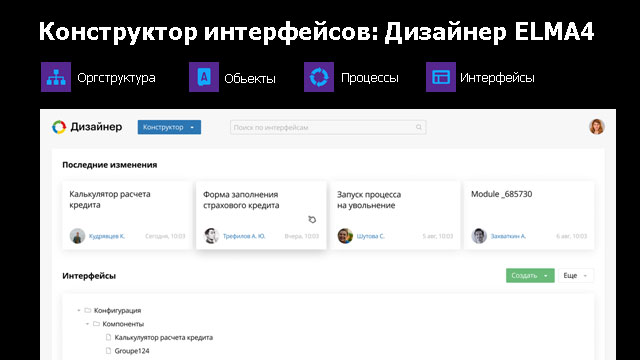Image resolution: width=640 pixels, height=360 pixels.
Task: Select Groupe124 tree item
Action: [132, 351]
